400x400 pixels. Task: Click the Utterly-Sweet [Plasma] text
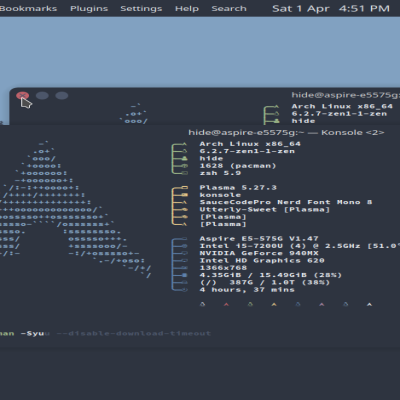click(265, 210)
